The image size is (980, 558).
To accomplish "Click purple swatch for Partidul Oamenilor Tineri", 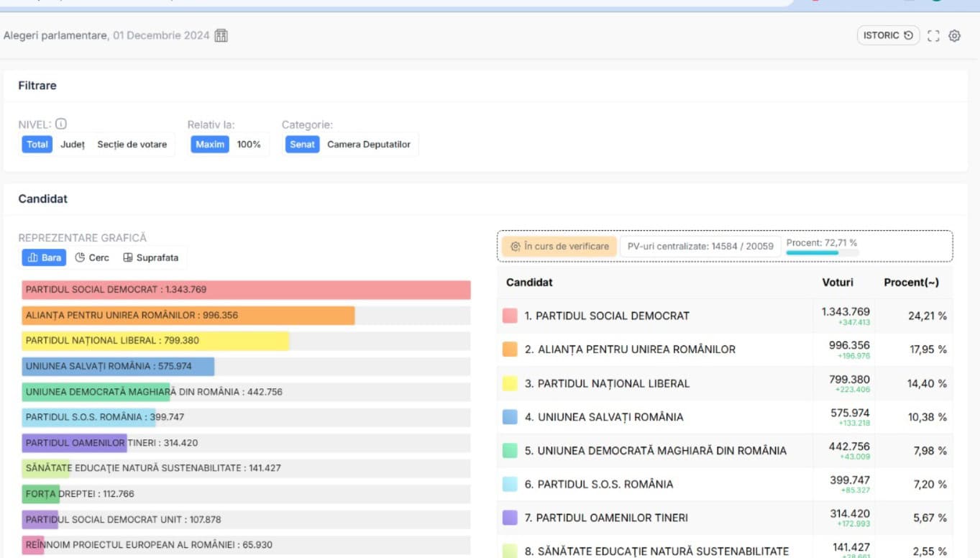I will 510,518.
